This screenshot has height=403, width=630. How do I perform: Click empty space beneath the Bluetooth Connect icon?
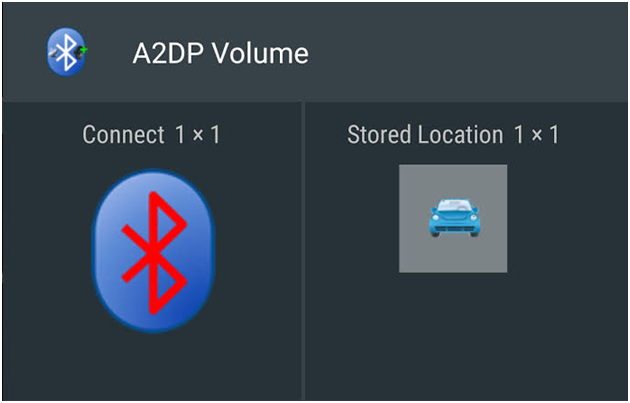tap(153, 368)
